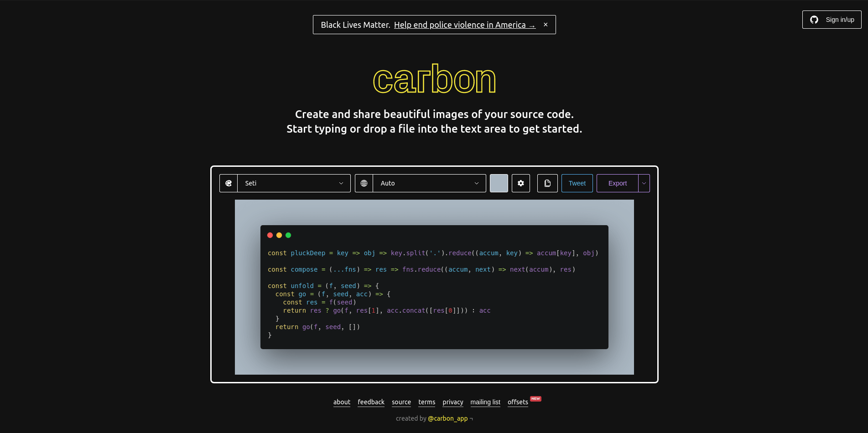Click the copy to clipboard icon
The image size is (868, 433).
[x=547, y=183]
